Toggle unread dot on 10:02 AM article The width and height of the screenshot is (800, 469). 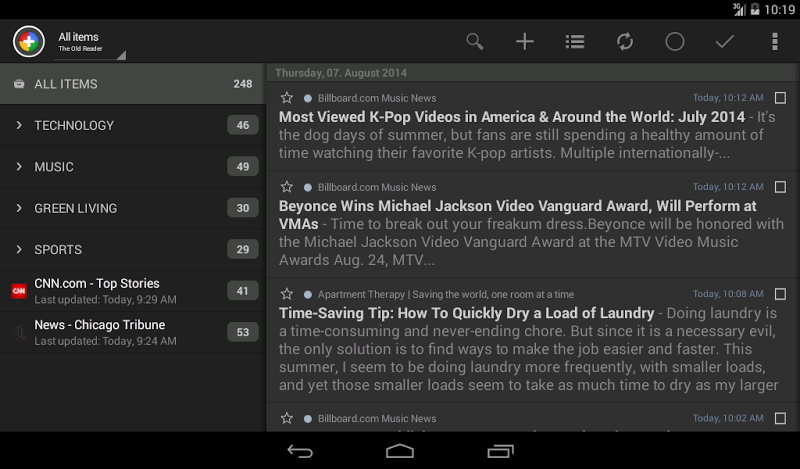tap(308, 418)
